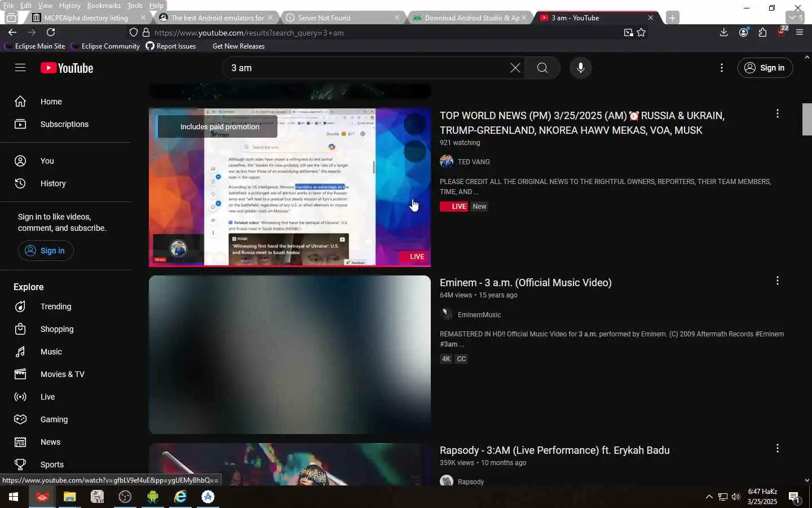Viewport: 812px width, 508px height.
Task: Open YouTube settings three-dot menu near Sign in
Action: [721, 68]
